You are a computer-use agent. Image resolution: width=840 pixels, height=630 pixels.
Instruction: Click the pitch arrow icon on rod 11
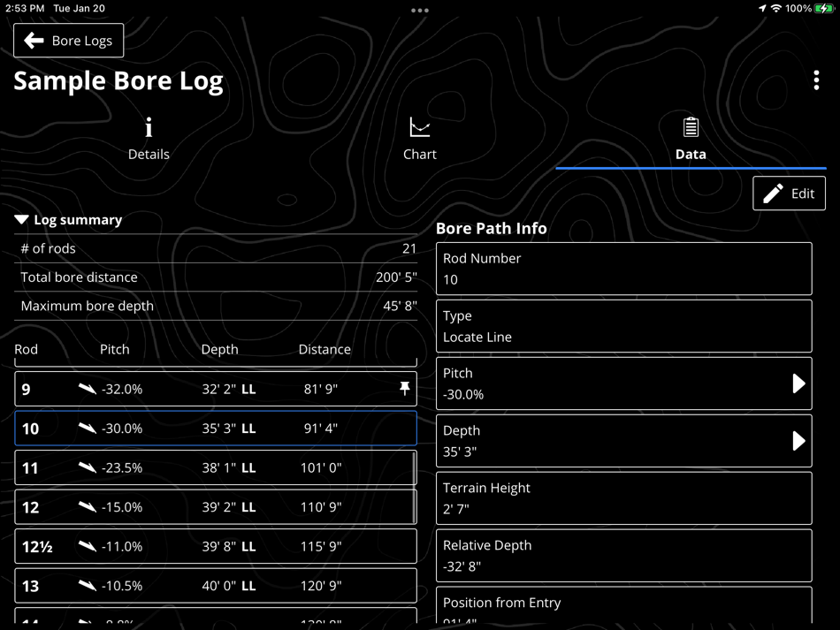tap(88, 467)
